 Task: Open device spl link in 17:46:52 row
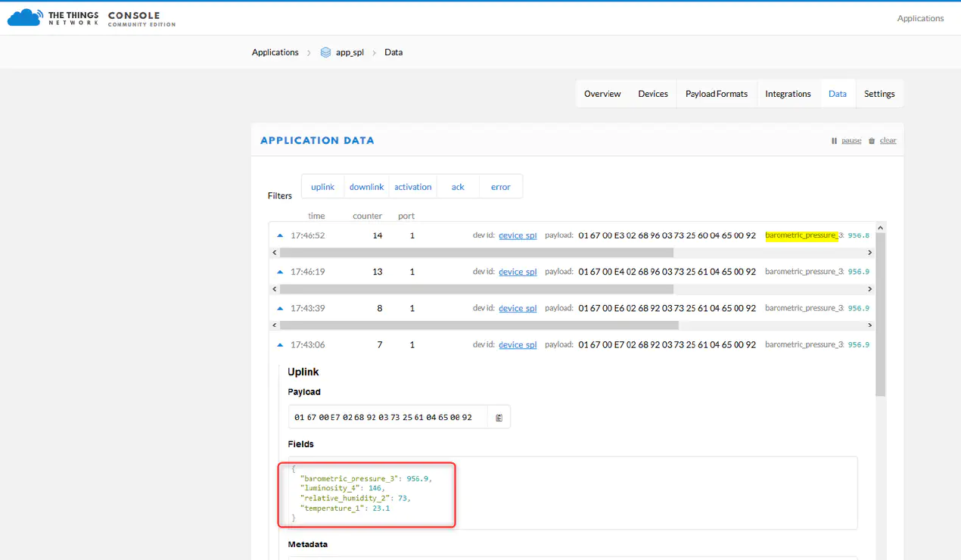(518, 235)
